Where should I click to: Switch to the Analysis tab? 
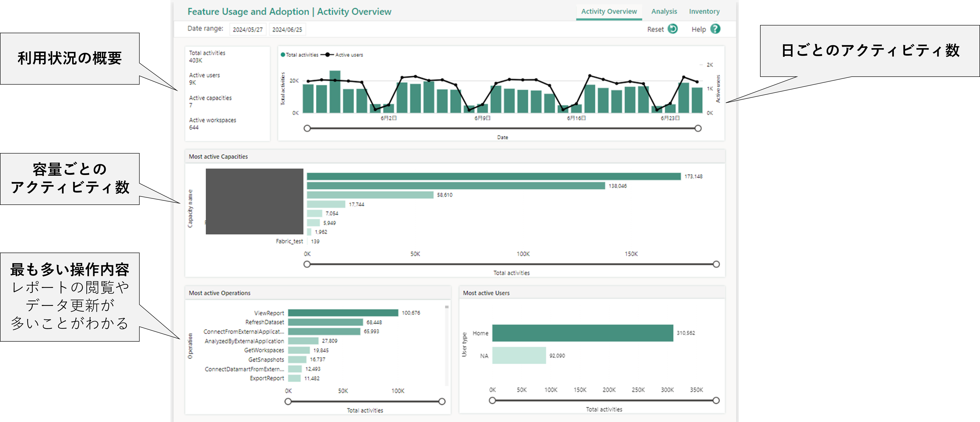click(664, 11)
